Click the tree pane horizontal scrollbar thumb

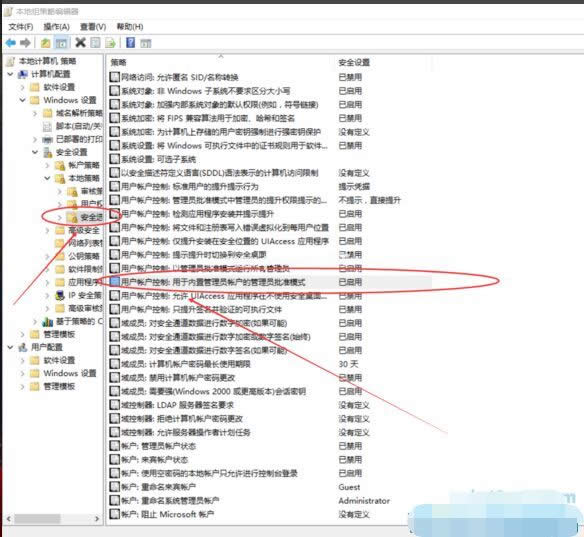pos(37,518)
